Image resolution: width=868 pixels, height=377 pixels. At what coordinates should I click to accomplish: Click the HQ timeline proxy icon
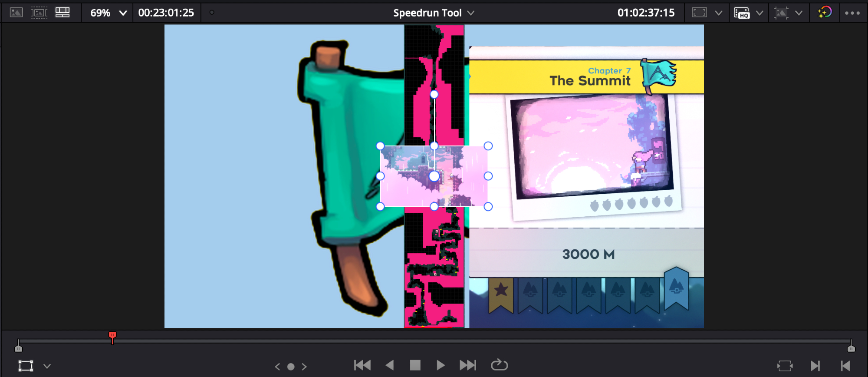pyautogui.click(x=741, y=13)
